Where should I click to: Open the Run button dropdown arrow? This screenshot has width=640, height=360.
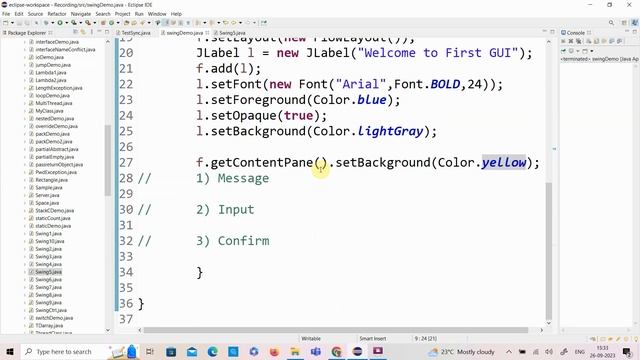(66, 23)
